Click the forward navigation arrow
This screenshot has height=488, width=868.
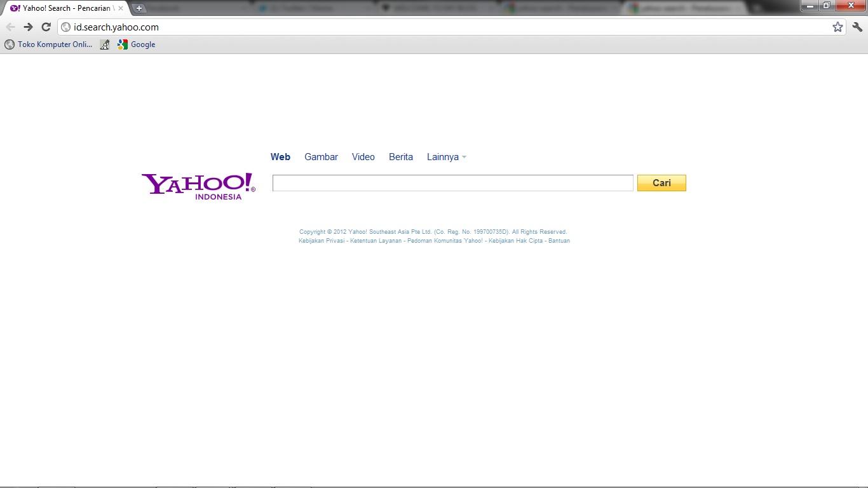pos(28,27)
